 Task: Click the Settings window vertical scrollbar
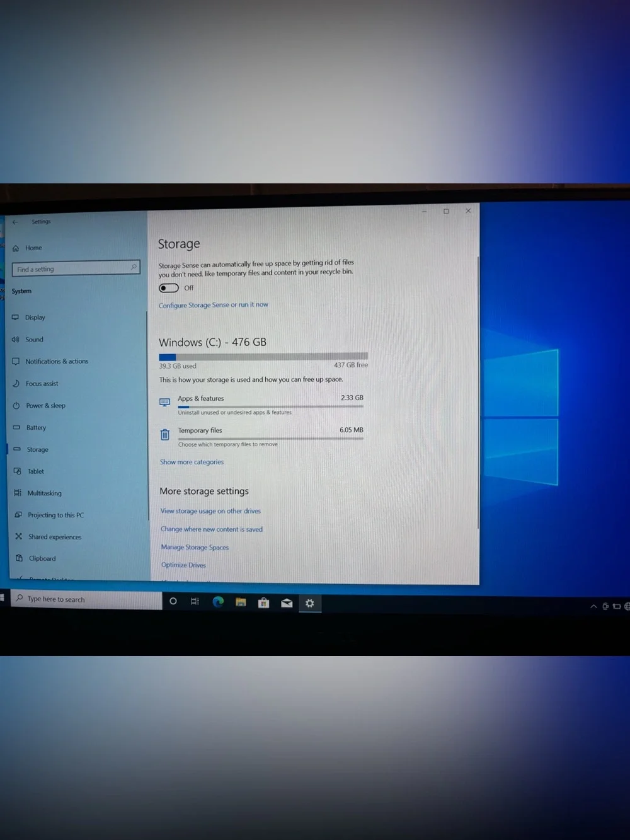[478, 392]
